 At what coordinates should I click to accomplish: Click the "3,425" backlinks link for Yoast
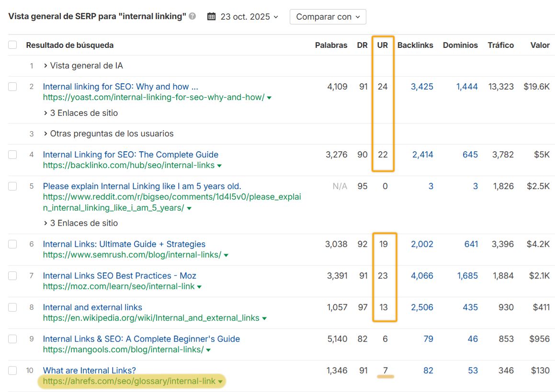point(421,87)
